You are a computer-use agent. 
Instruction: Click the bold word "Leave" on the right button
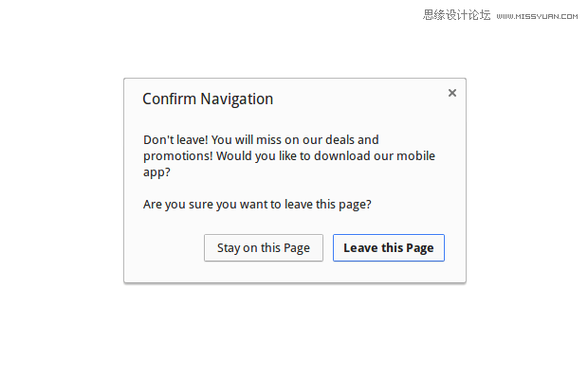pos(359,248)
